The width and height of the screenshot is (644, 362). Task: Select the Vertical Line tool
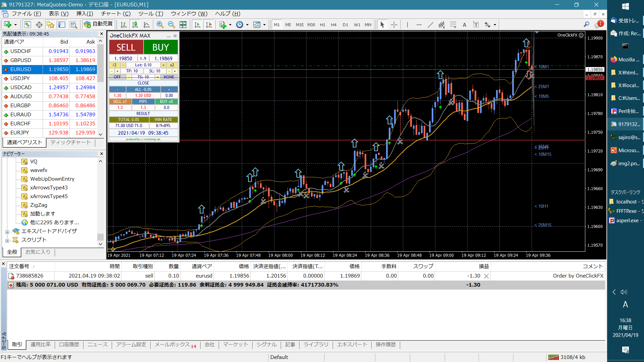407,24
